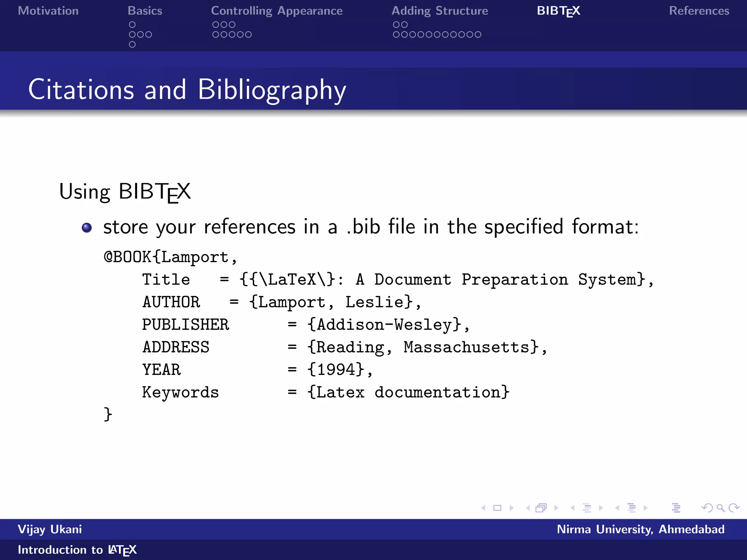
Task: Click Nirma University, Ahmedabad in footer
Action: coord(641,529)
